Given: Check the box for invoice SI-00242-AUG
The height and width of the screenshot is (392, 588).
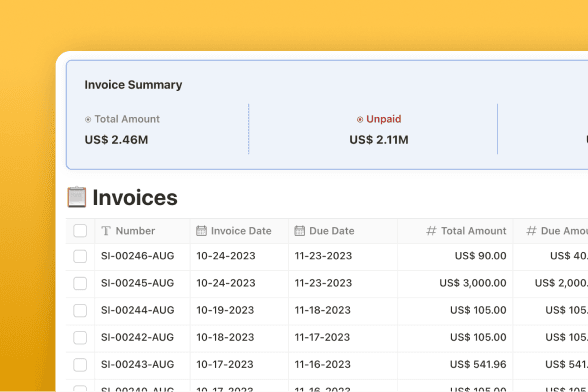Looking at the screenshot, I should click(80, 338).
